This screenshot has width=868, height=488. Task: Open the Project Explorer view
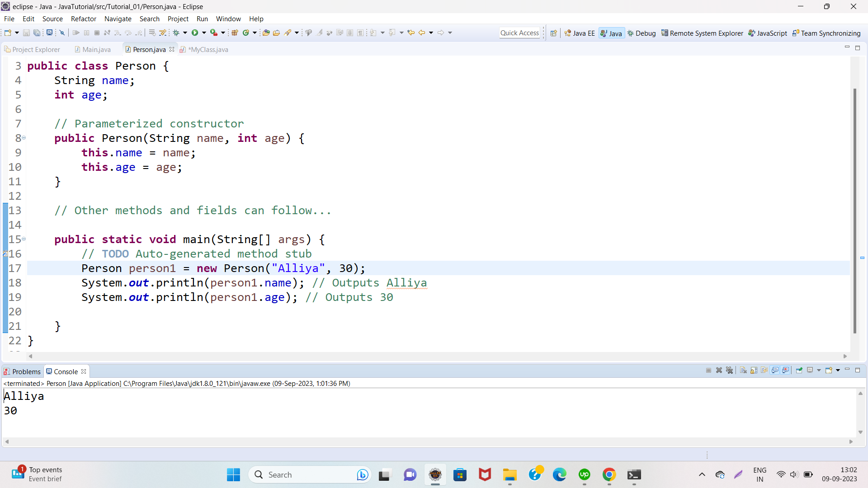[x=32, y=49]
